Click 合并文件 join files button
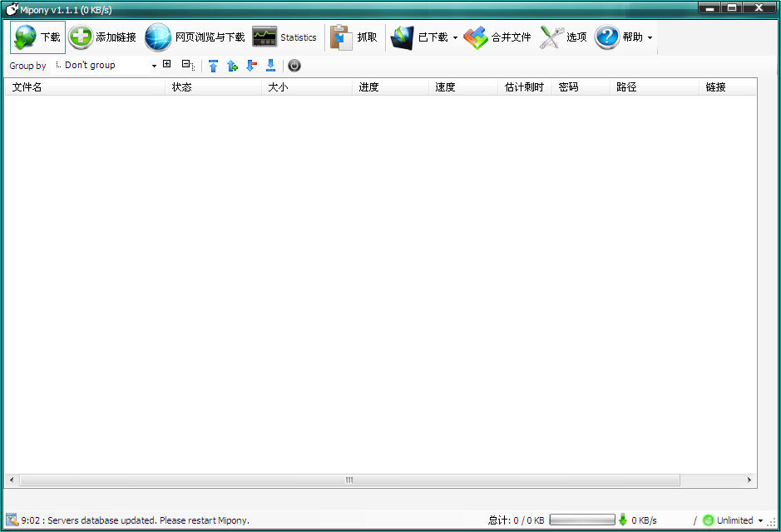 click(497, 37)
